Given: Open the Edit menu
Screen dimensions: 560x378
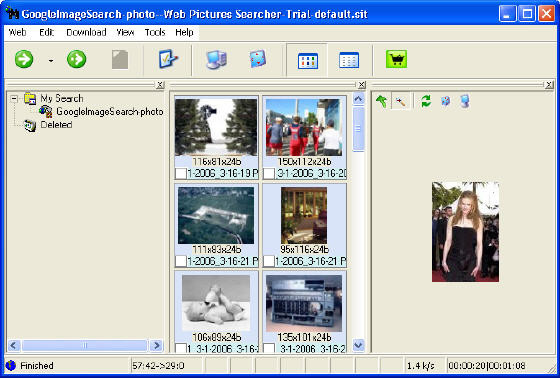Looking at the screenshot, I should tap(46, 33).
